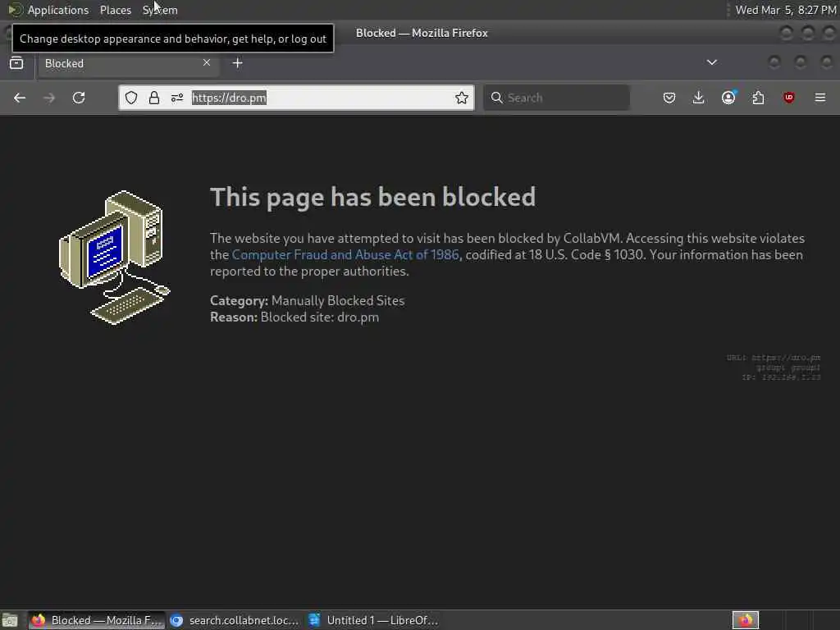This screenshot has width=840, height=630.
Task: Click the forward navigation arrow
Action: click(49, 98)
